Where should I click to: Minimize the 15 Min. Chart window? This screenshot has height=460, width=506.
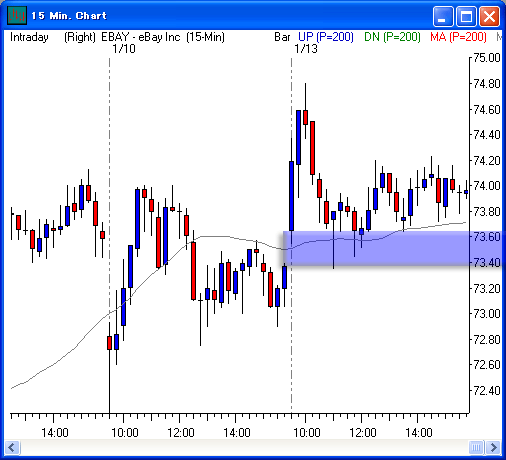pos(443,16)
